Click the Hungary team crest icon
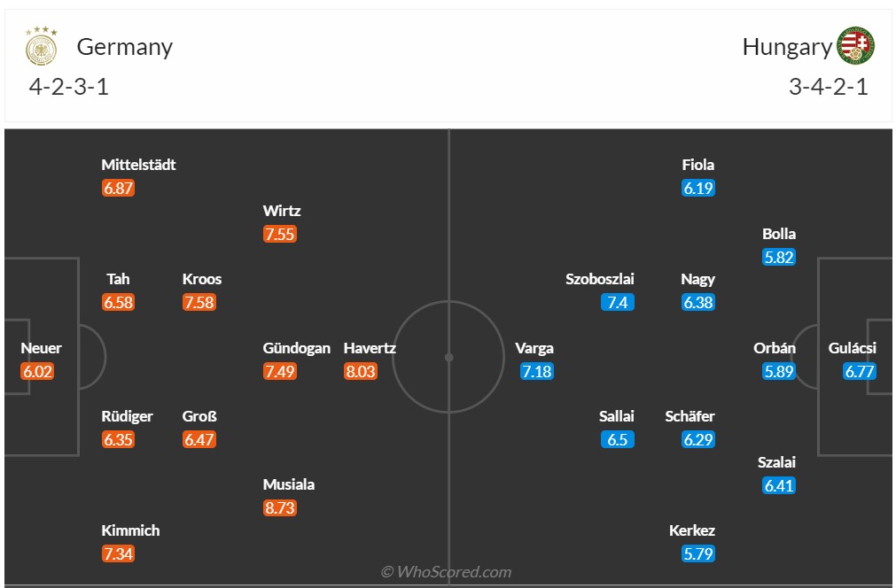896x588 pixels. [855, 46]
